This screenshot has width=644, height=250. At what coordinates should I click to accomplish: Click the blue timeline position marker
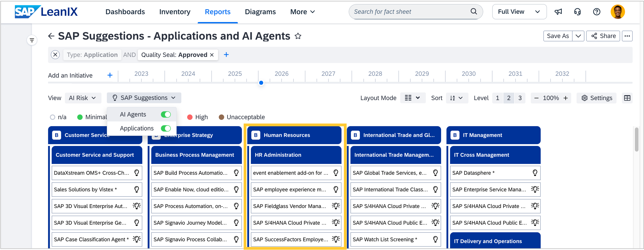[x=261, y=83]
